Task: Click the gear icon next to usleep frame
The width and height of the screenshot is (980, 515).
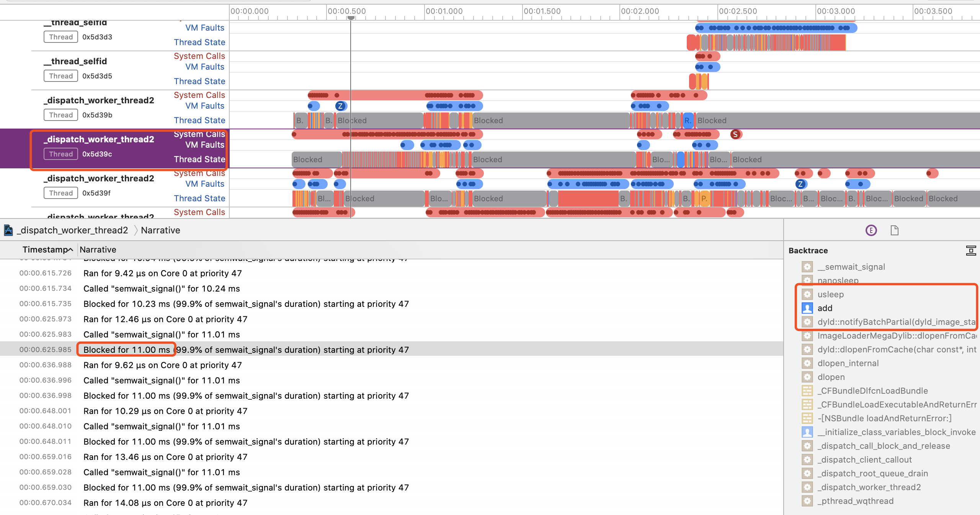Action: pos(807,294)
